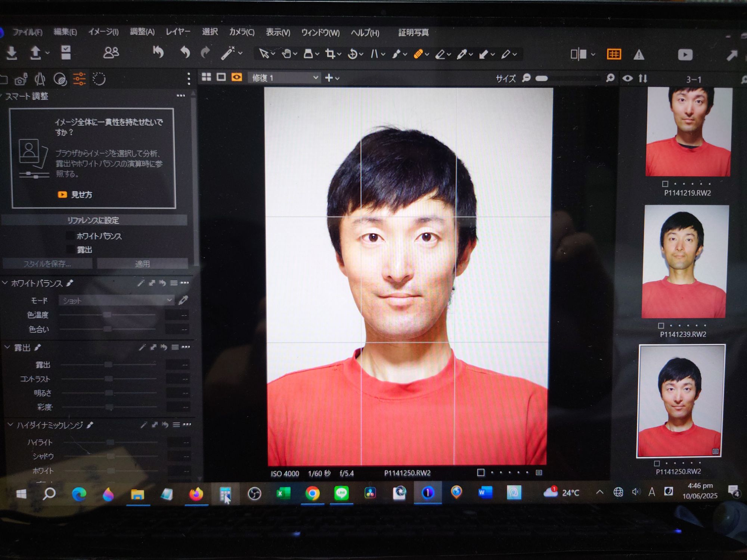Open LINE app from taskbar
This screenshot has height=560, width=747.
point(341,493)
